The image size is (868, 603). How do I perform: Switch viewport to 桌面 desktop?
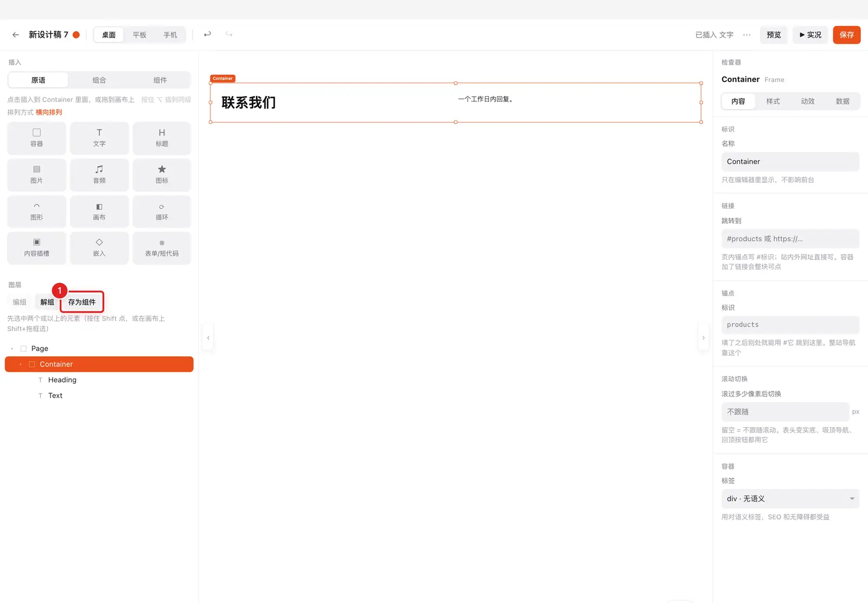109,35
